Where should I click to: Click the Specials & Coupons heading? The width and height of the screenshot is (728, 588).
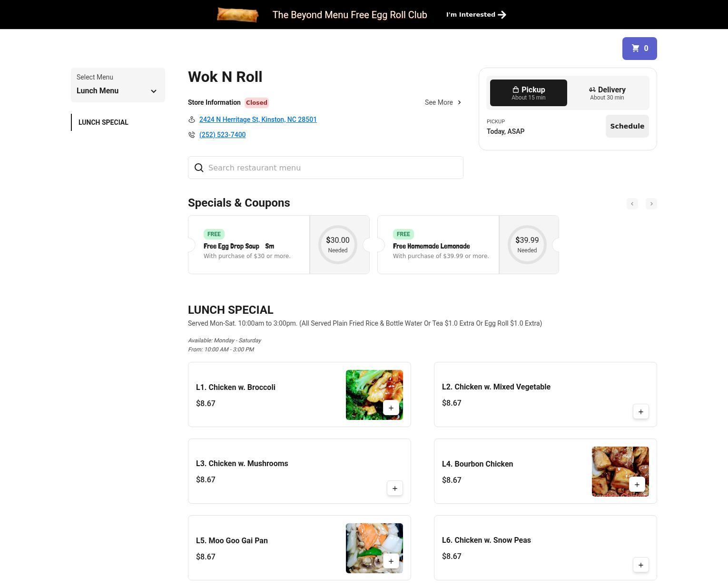pyautogui.click(x=239, y=203)
